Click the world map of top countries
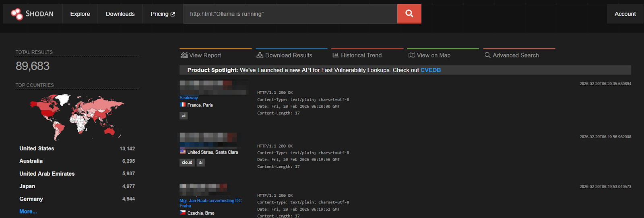644x218 pixels. coord(76,116)
